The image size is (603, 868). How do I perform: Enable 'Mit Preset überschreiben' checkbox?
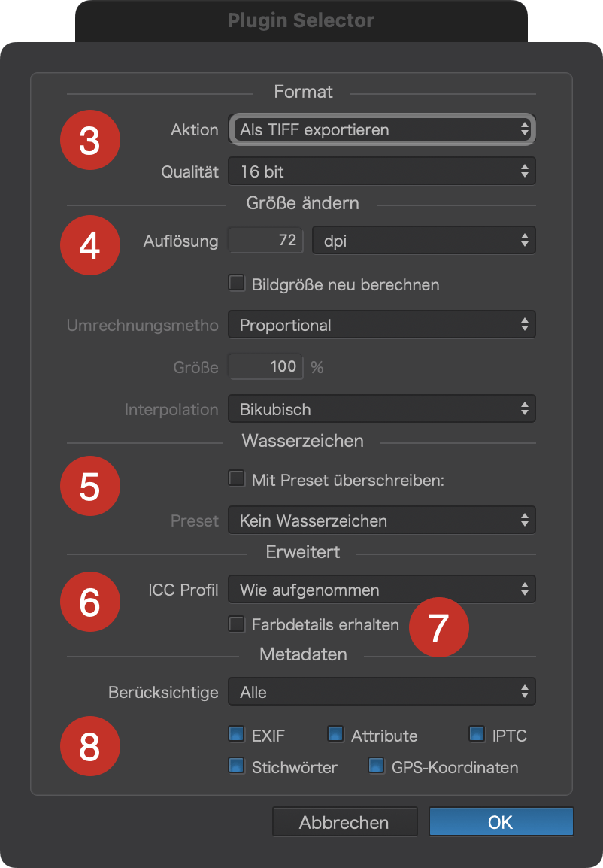pos(237,479)
